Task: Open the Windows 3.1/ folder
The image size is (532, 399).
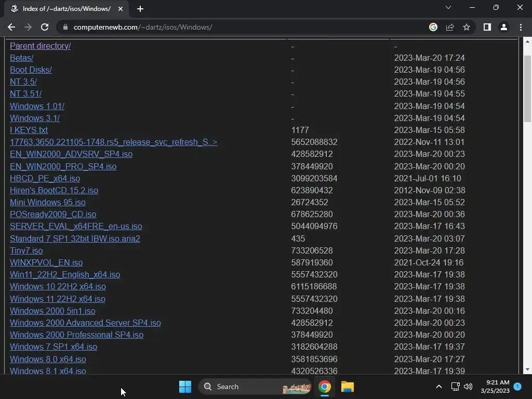Action: click(x=35, y=118)
